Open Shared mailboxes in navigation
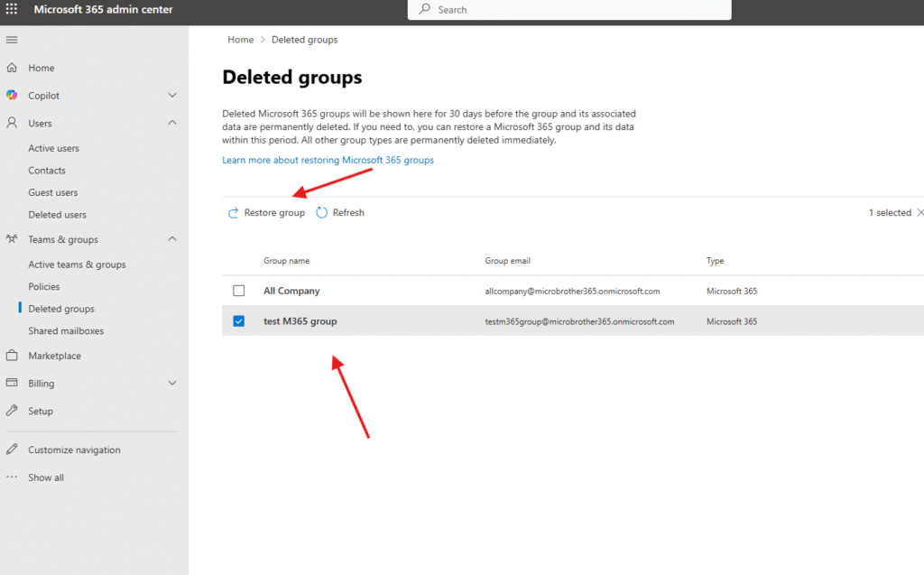Viewport: 924px width, 575px height. tap(66, 331)
